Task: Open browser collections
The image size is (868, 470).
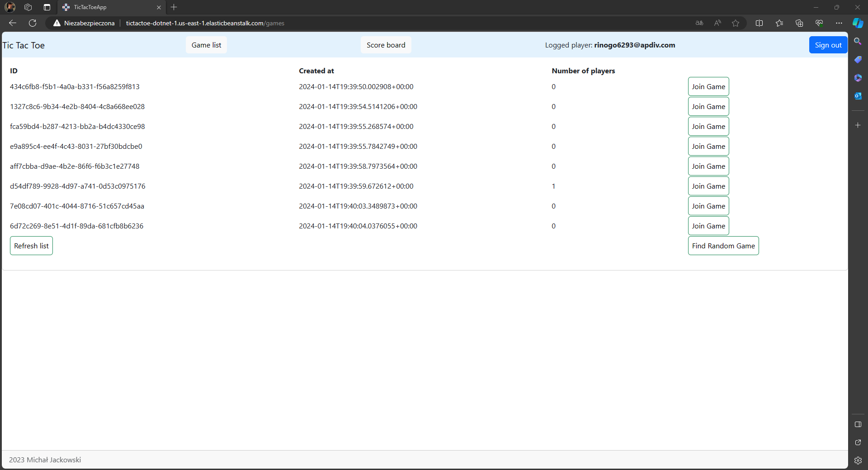Action: [799, 23]
